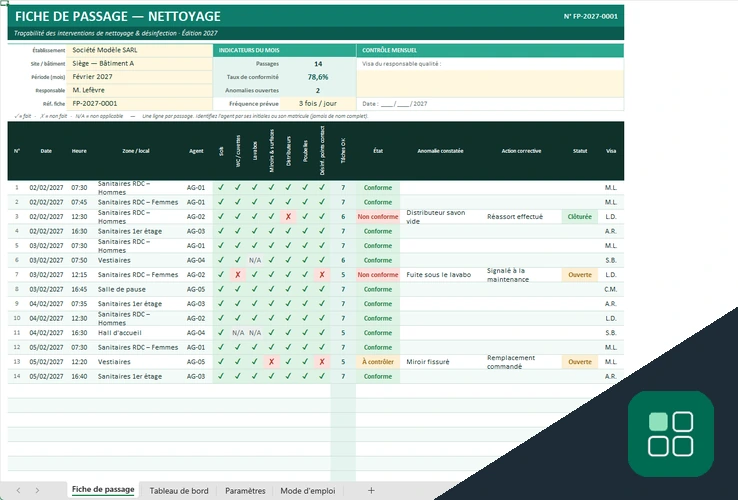
Task: Select the red X in row 7 Désinf. points contact
Action: [x=322, y=274]
